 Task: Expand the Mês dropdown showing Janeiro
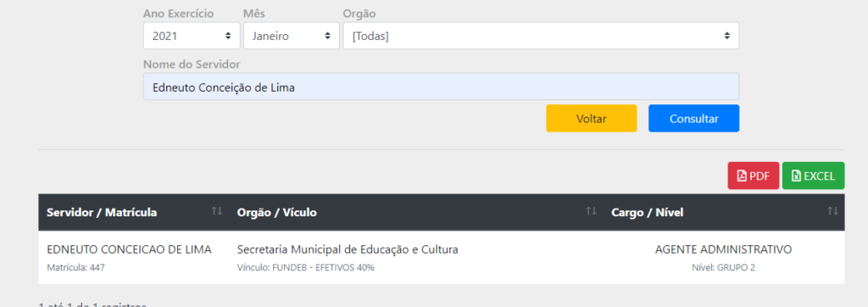coord(292,36)
